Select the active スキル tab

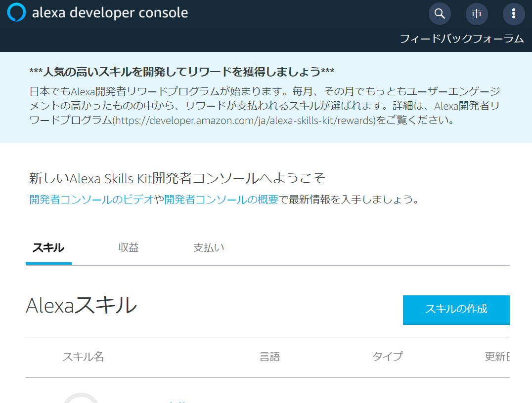[48, 248]
